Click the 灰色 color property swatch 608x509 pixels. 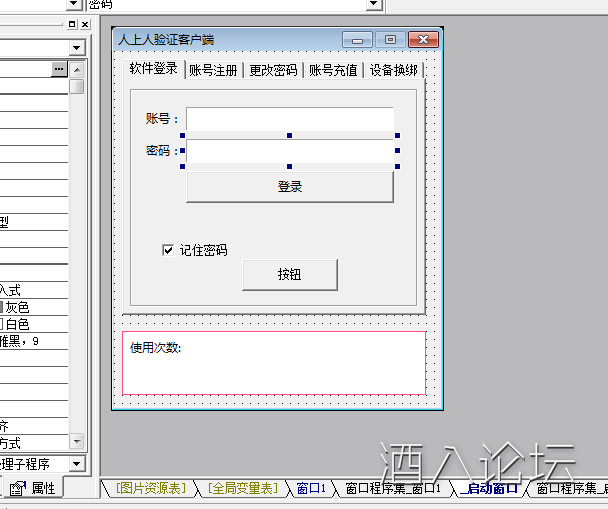point(3,307)
